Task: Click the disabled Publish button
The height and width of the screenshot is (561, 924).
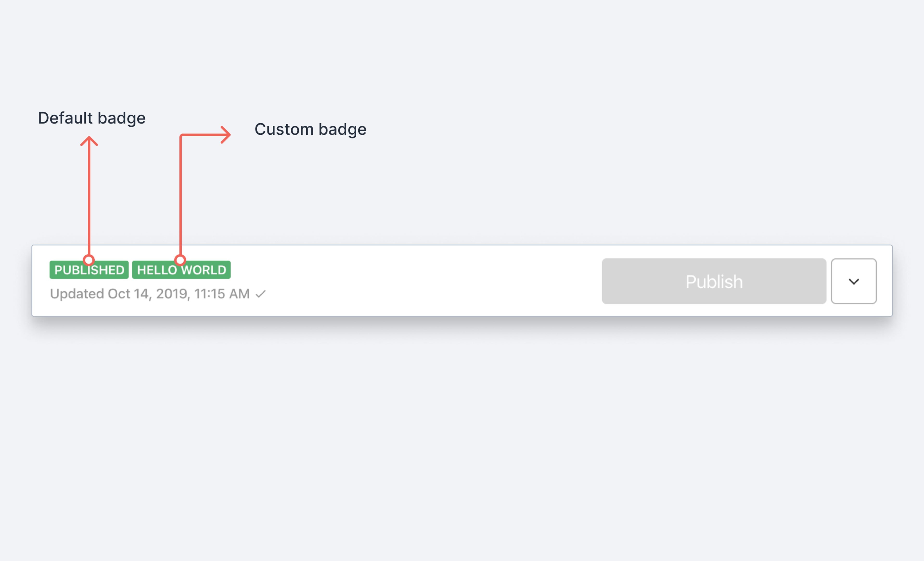Action: click(x=714, y=281)
